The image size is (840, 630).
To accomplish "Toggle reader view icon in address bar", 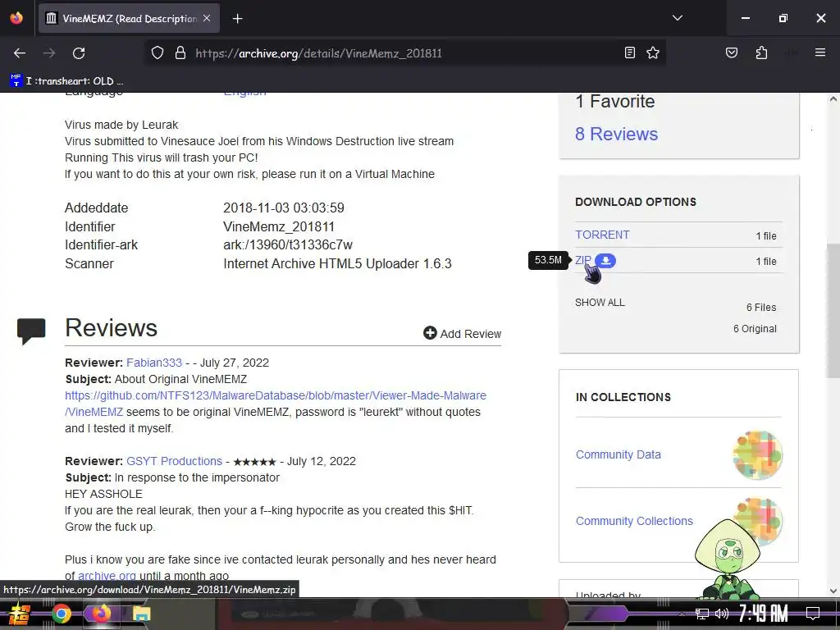I will [630, 52].
